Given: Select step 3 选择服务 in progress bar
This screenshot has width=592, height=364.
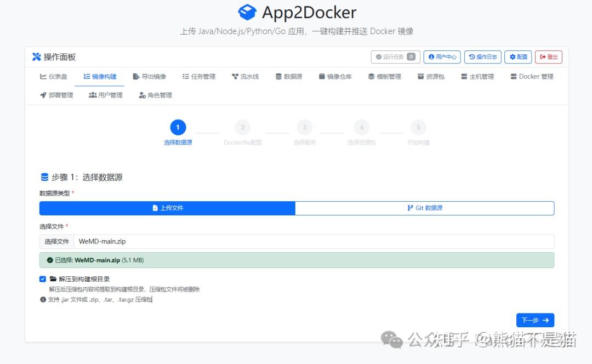Looking at the screenshot, I should click(305, 127).
